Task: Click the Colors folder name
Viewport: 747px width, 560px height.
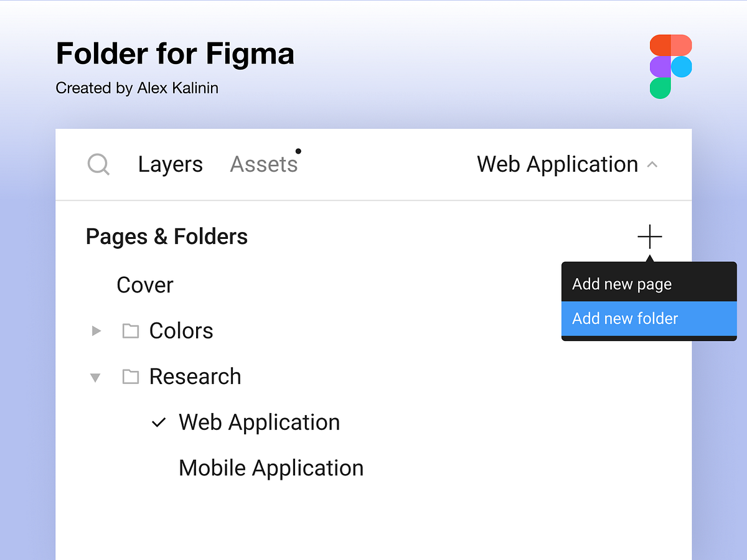Action: 181,331
